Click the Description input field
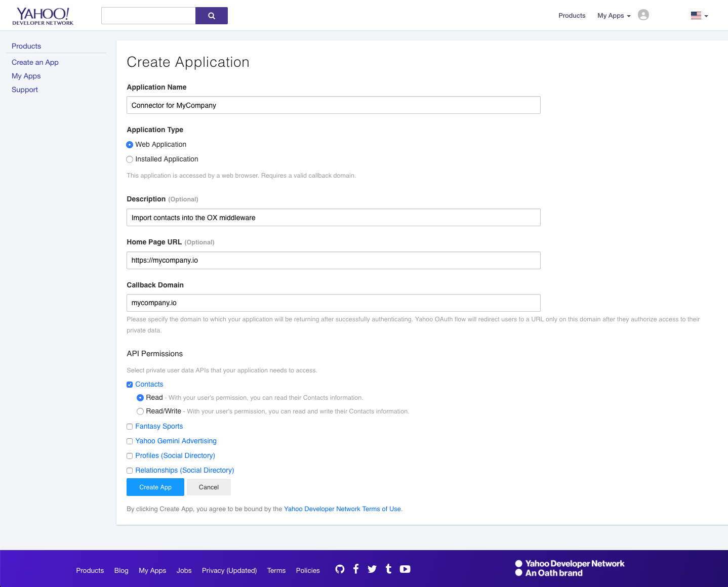Image resolution: width=728 pixels, height=587 pixels. point(334,218)
